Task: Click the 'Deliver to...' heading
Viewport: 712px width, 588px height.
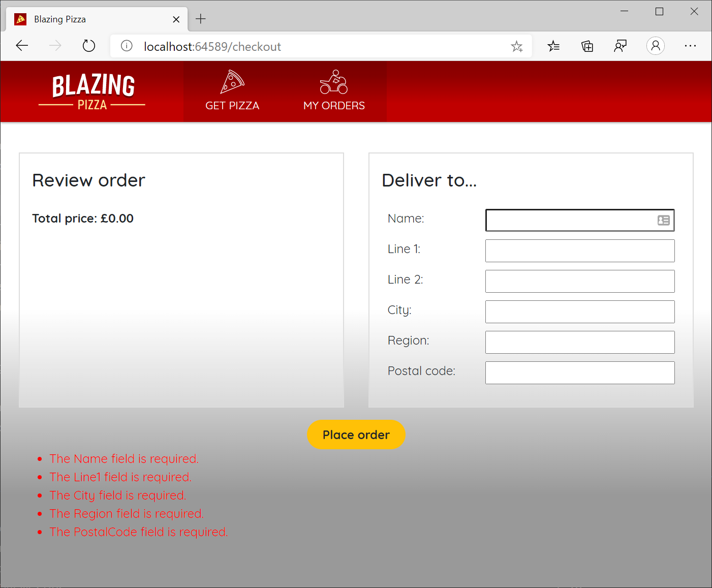Action: 429,180
